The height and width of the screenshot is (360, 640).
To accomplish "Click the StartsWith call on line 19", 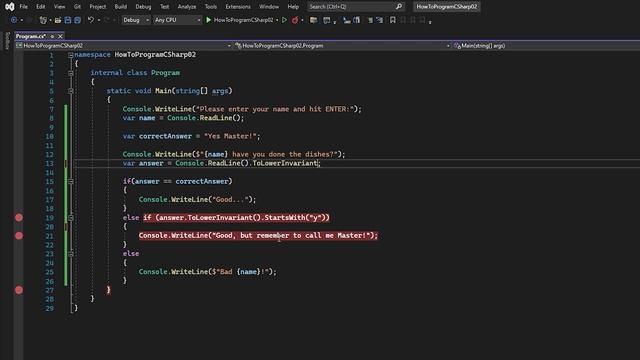I will click(285, 218).
